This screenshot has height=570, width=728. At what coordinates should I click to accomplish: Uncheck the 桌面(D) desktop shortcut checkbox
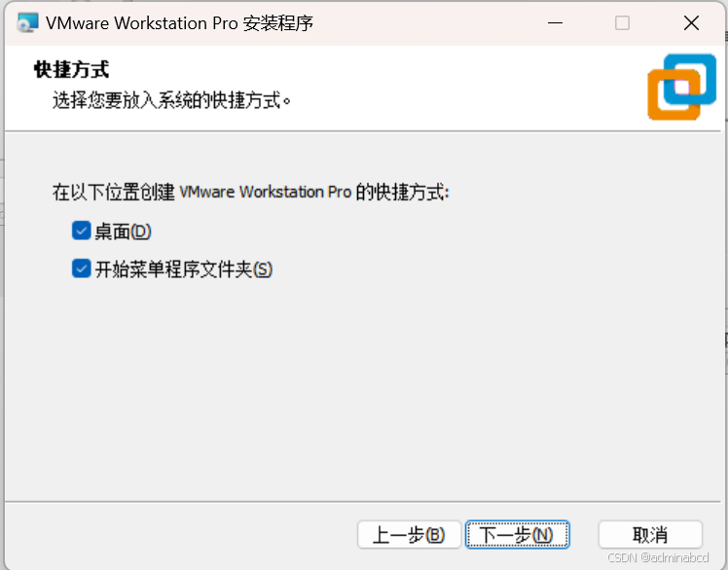point(81,231)
